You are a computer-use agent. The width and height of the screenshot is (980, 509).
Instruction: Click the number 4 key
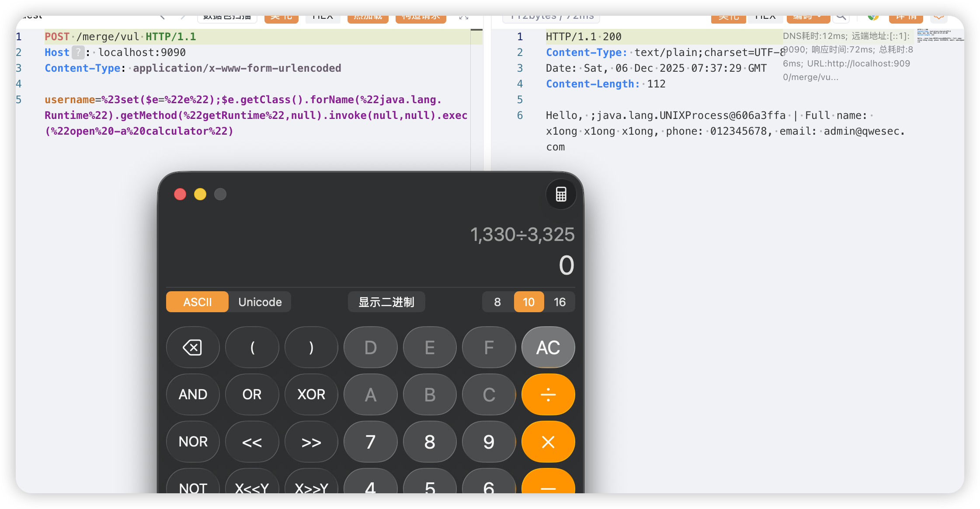pos(371,481)
